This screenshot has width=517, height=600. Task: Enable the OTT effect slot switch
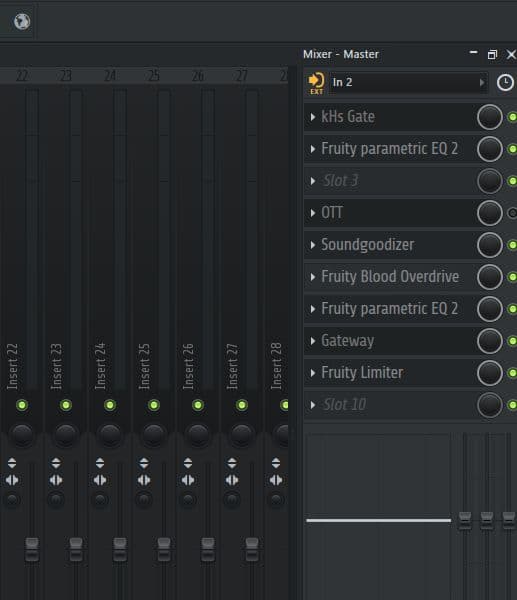(x=512, y=213)
